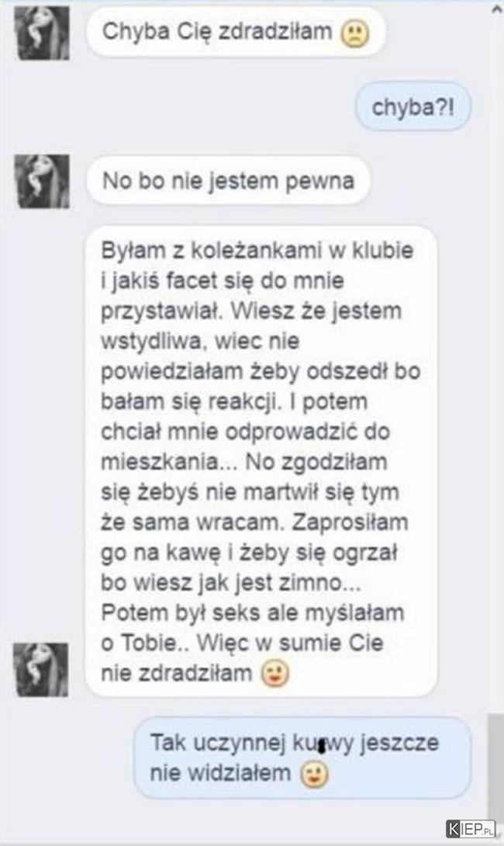The image size is (504, 846).
Task: Click the scrollbar thumb at the bottom right
Action: pos(494,768)
